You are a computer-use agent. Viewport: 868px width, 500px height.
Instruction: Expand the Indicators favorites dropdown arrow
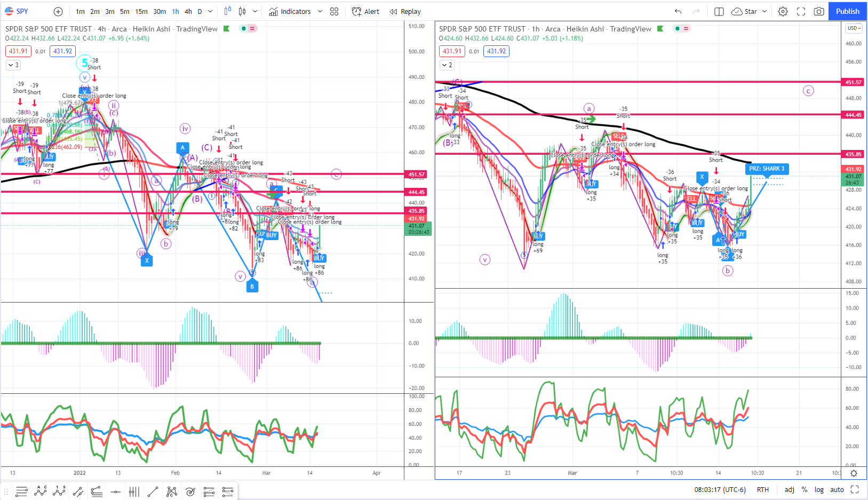tap(320, 11)
